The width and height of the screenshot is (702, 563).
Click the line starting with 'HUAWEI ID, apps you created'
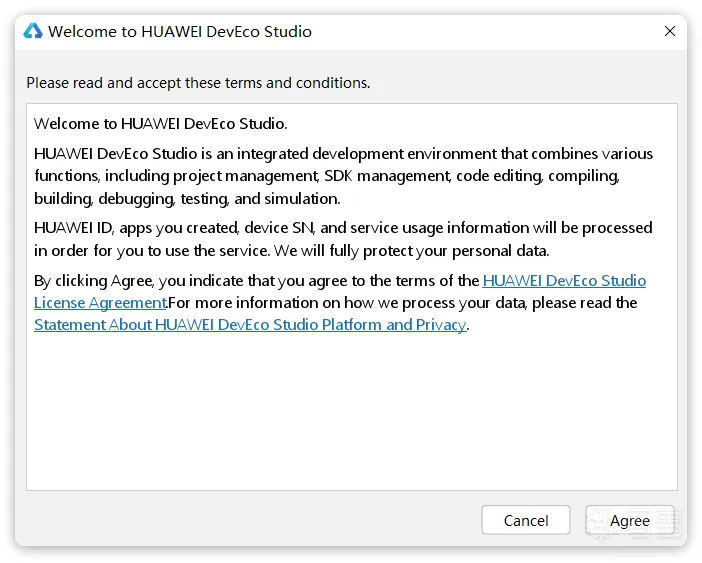click(343, 228)
